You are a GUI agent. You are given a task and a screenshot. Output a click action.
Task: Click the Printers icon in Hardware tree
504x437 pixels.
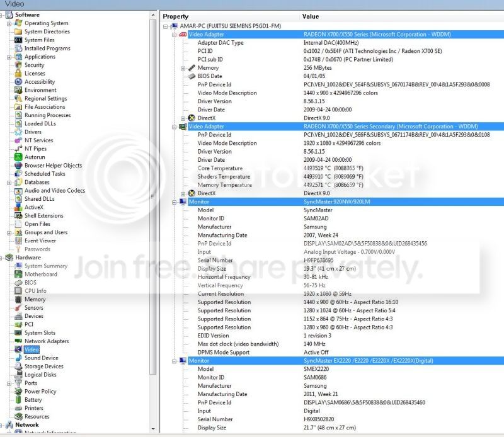(18, 408)
